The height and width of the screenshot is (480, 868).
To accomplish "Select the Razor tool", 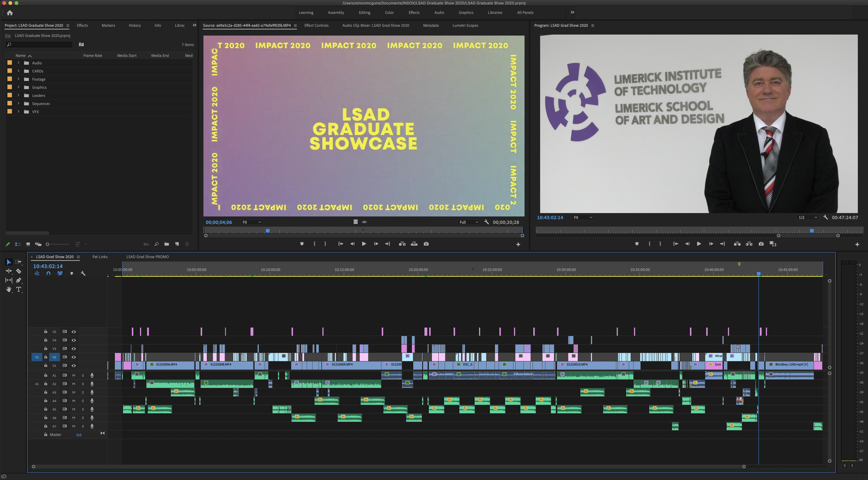I will coord(18,271).
